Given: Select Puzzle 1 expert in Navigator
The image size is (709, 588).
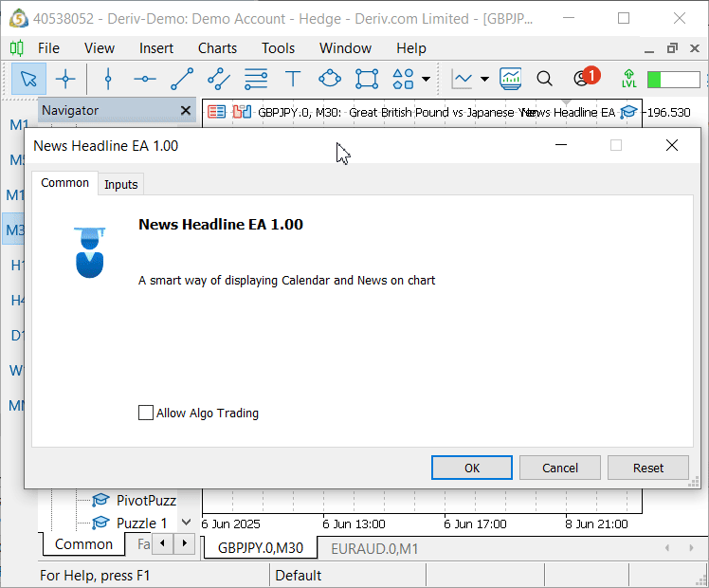Looking at the screenshot, I should tap(141, 523).
